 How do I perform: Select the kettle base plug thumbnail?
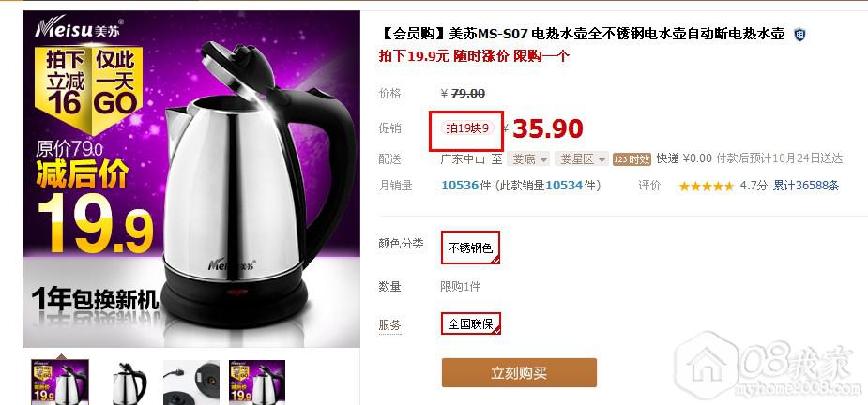pyautogui.click(x=191, y=382)
